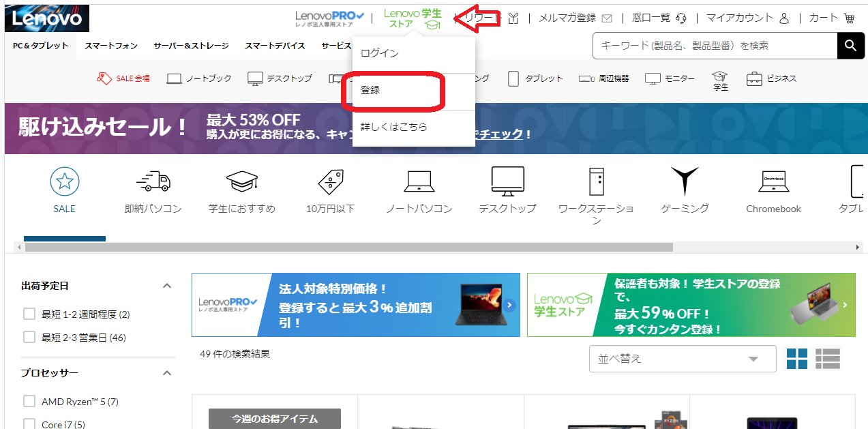Image resolution: width=868 pixels, height=429 pixels.
Task: Select Chromebook icon
Action: coord(774,183)
